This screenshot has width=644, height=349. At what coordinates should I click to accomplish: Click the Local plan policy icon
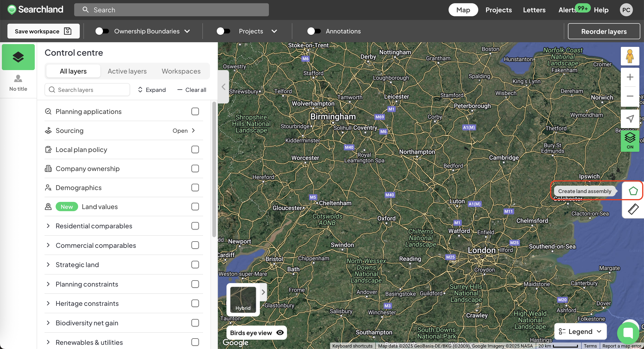[x=48, y=149]
